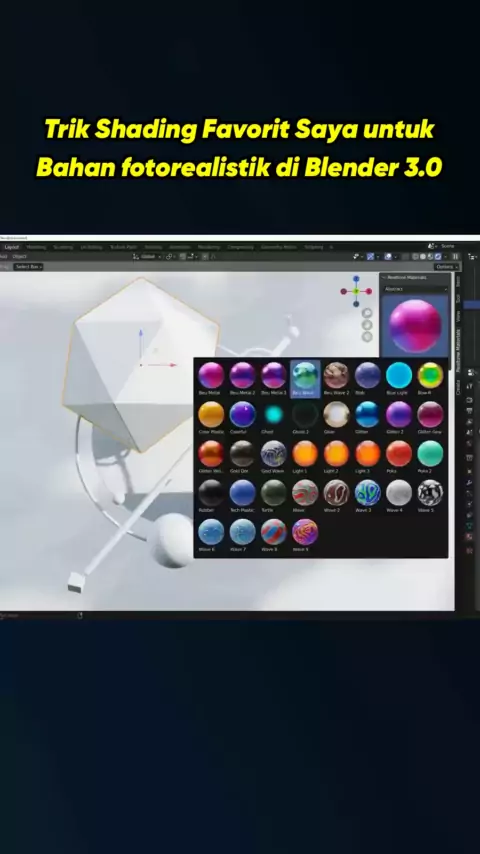Open the Item sidebar tab

click(x=458, y=281)
